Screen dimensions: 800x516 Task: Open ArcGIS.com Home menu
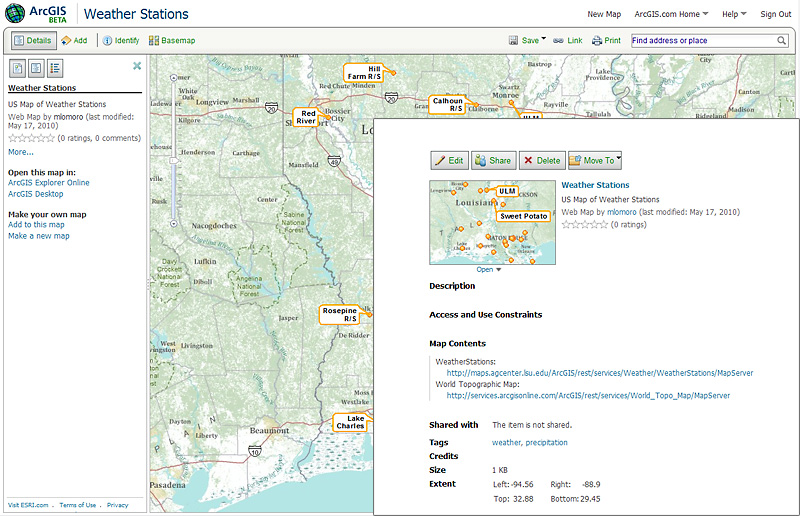click(x=671, y=14)
